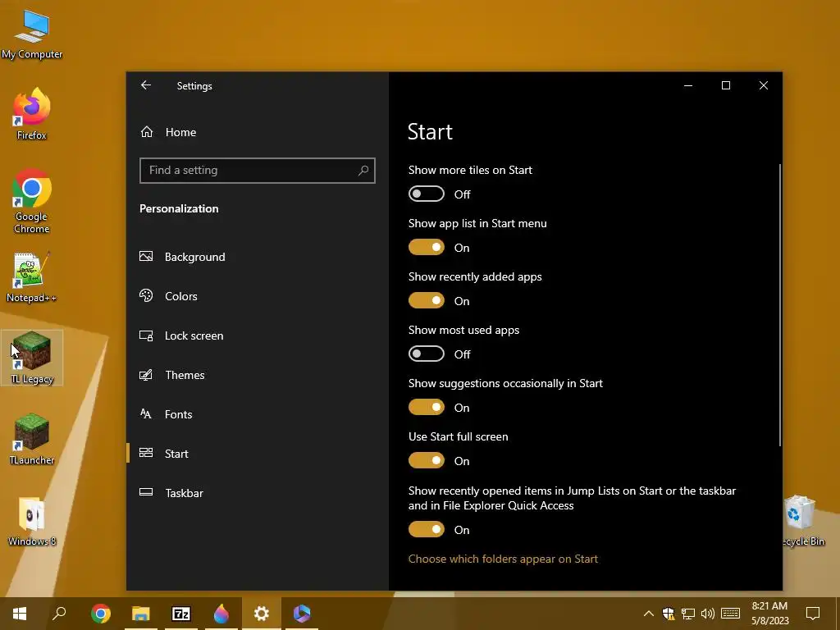Select TLauncher desktop shortcut
The image size is (840, 630).
32,440
